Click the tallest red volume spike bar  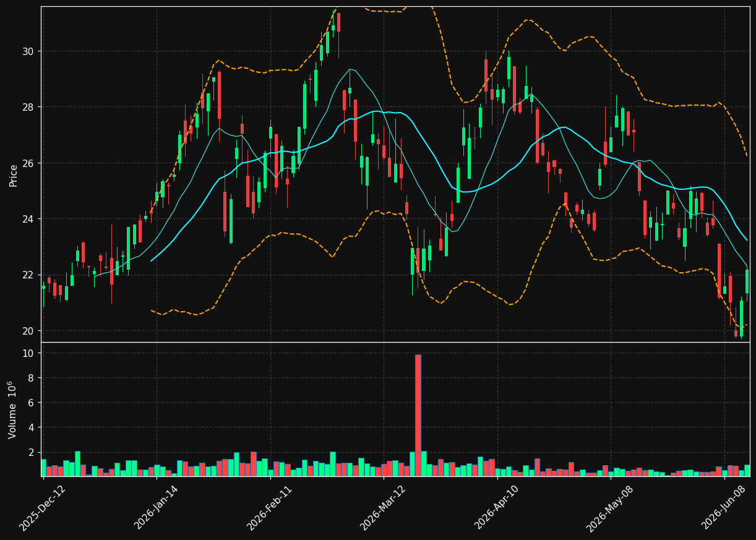point(418,415)
